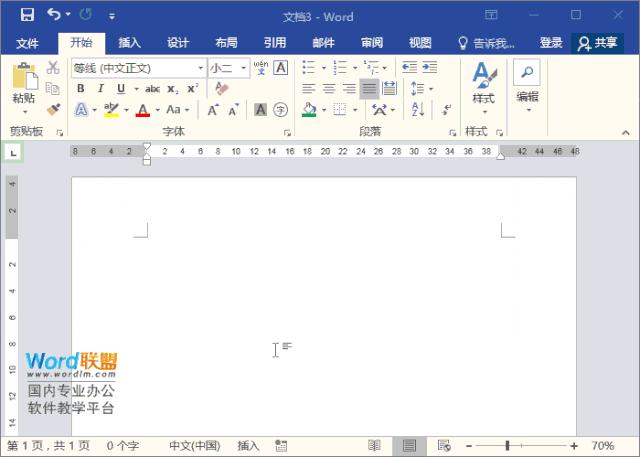The image size is (640, 457).
Task: Click the Asian Layout icon
Action: [x=380, y=110]
